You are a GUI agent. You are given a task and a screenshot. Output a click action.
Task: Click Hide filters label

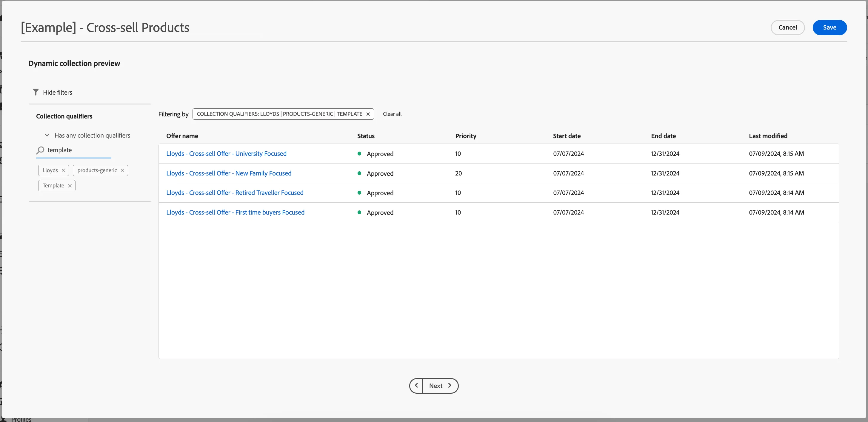(58, 92)
